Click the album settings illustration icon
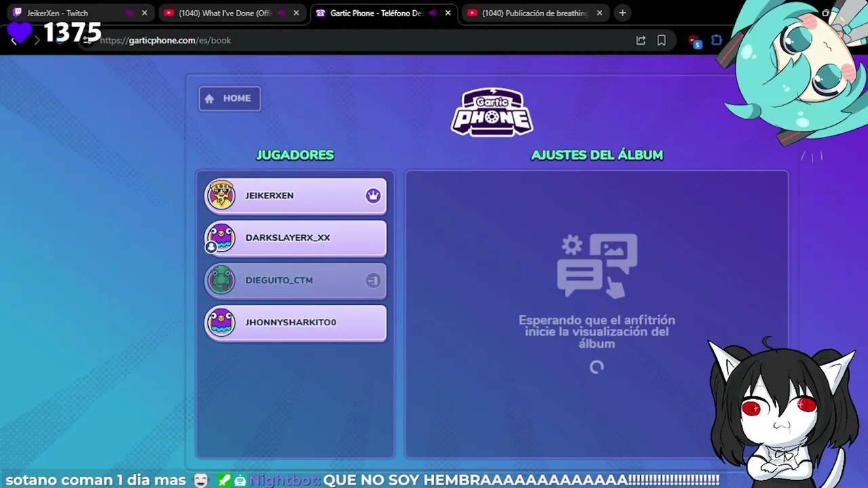The height and width of the screenshot is (488, 868). click(597, 266)
